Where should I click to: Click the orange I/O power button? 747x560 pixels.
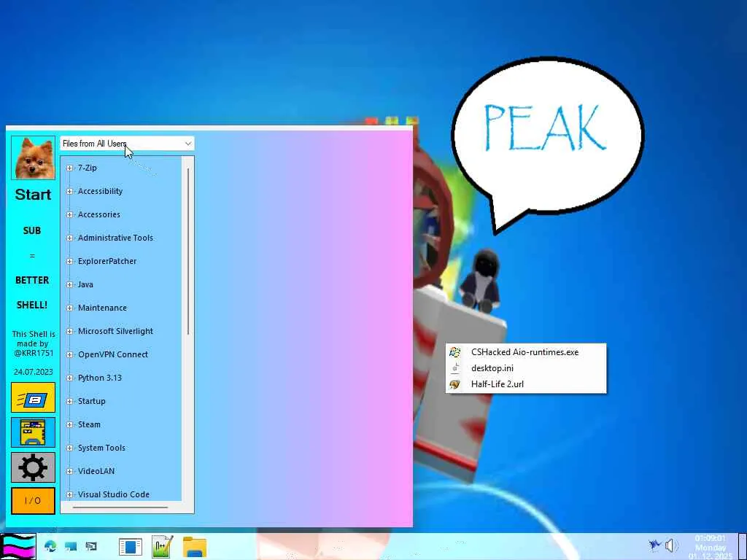(33, 500)
